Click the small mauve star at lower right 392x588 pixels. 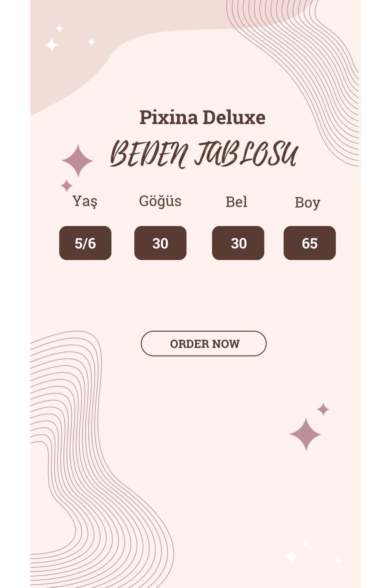point(323,409)
